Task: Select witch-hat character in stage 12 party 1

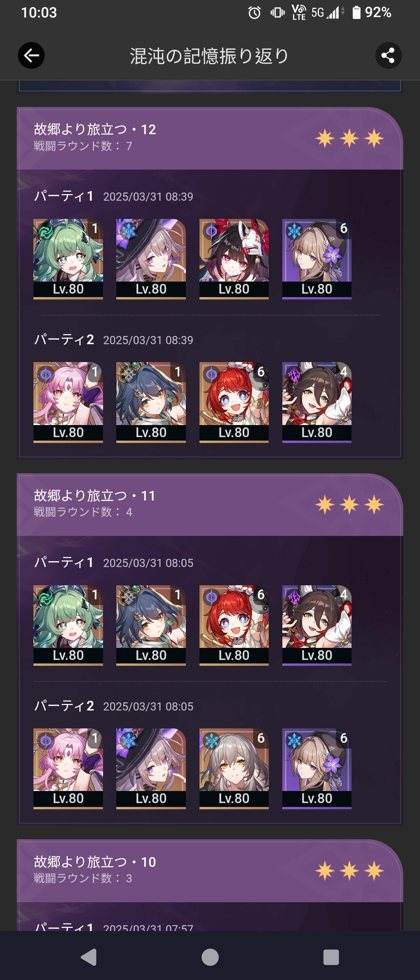Action: (x=151, y=259)
